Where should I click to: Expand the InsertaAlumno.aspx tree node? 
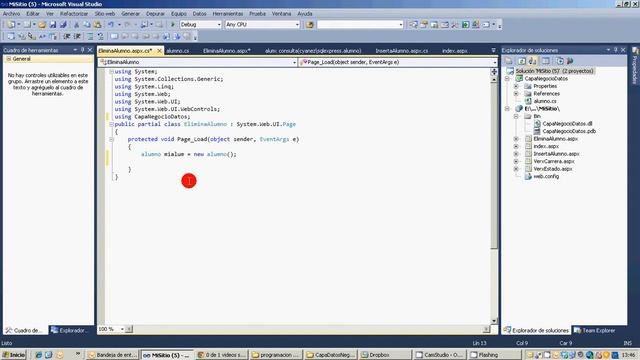coord(516,154)
